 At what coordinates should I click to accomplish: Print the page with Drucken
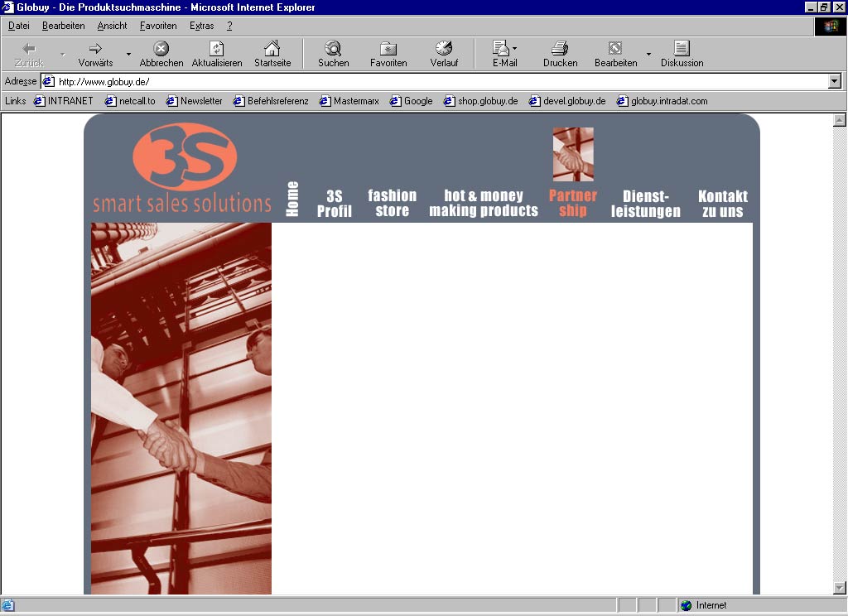pyautogui.click(x=561, y=49)
